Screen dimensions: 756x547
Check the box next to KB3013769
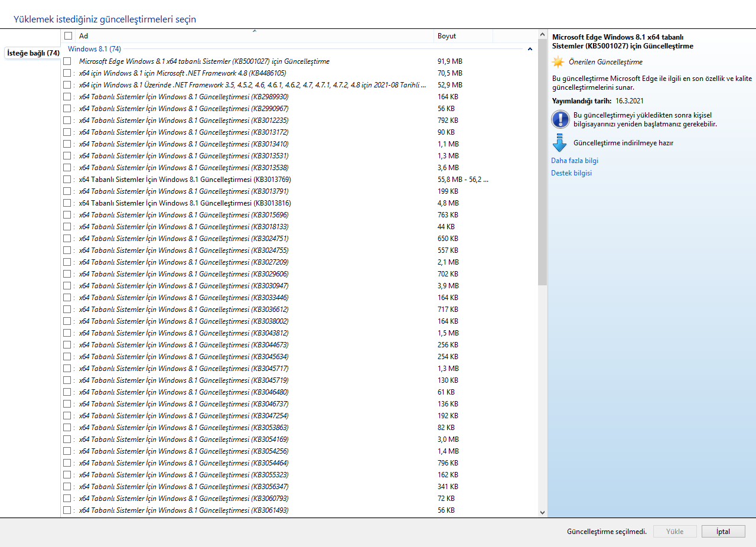click(x=67, y=180)
